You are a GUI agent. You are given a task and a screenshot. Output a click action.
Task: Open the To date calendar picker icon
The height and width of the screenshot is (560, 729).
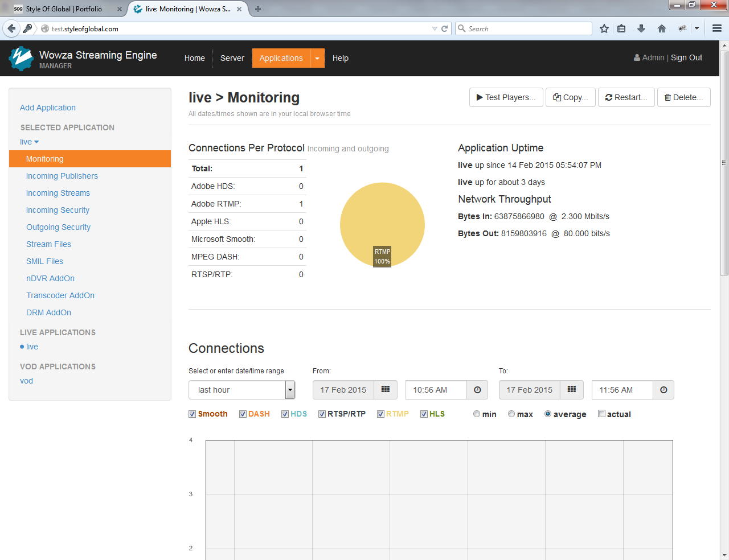coord(572,390)
